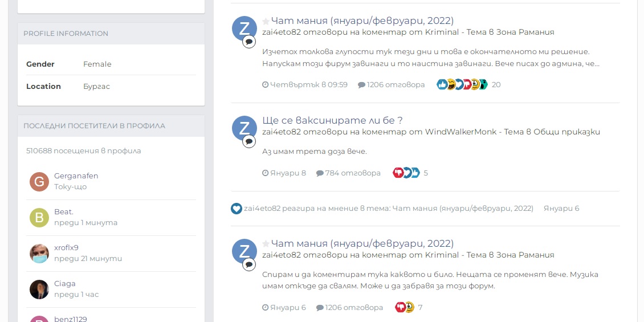This screenshot has width=644, height=322.
Task: Go to the Общи приказки forum section
Action: 566,132
